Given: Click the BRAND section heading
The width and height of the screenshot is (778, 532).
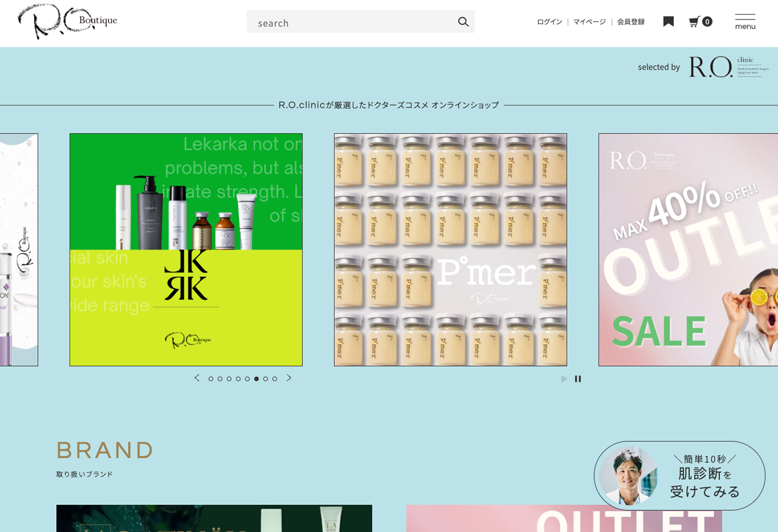Looking at the screenshot, I should click(x=104, y=450).
